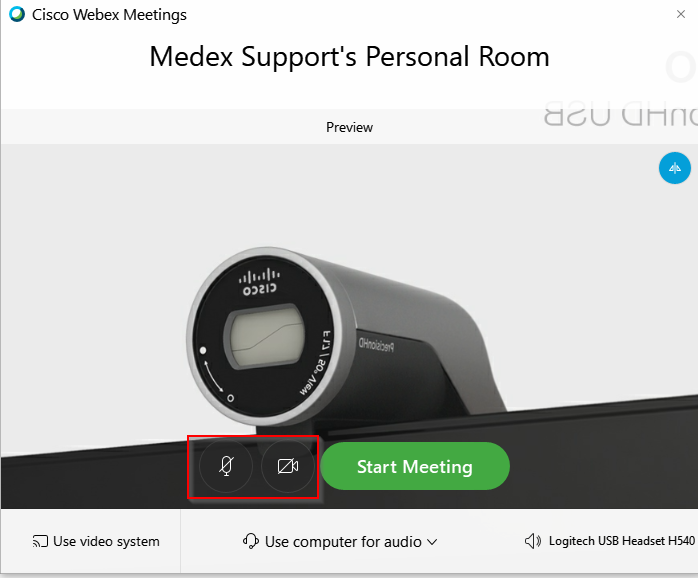
Task: Toggle the blue mirror video button
Action: [x=674, y=168]
